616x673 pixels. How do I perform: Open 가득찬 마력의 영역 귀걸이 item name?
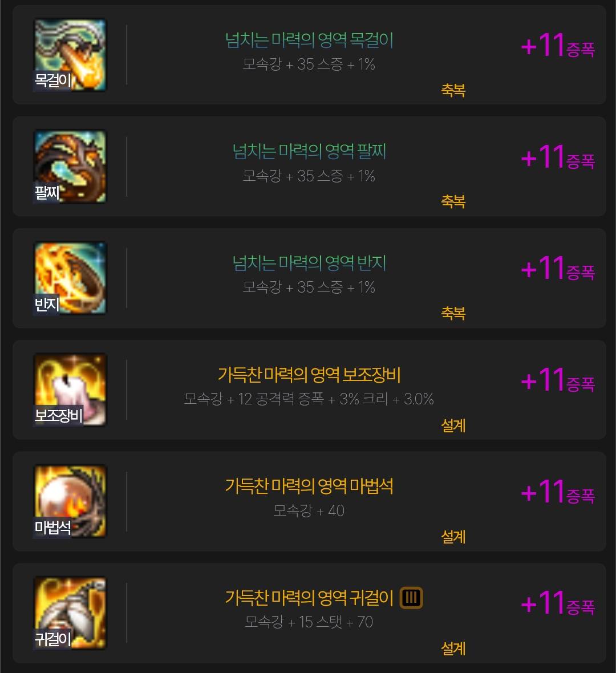pyautogui.click(x=309, y=598)
